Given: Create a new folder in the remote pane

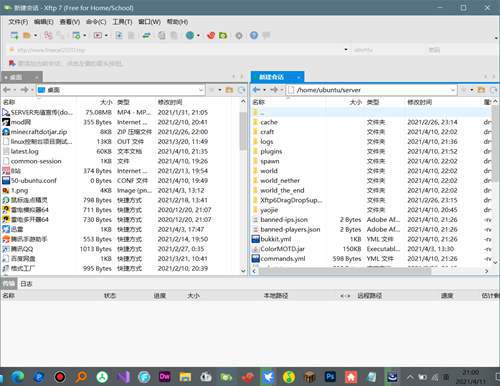Looking at the screenshot, I should [x=481, y=90].
